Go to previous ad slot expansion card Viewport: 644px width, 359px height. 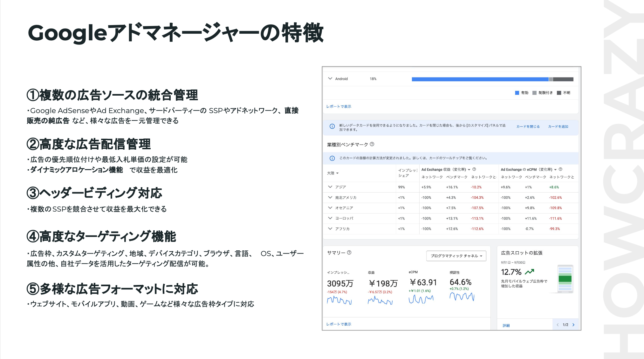tap(558, 325)
